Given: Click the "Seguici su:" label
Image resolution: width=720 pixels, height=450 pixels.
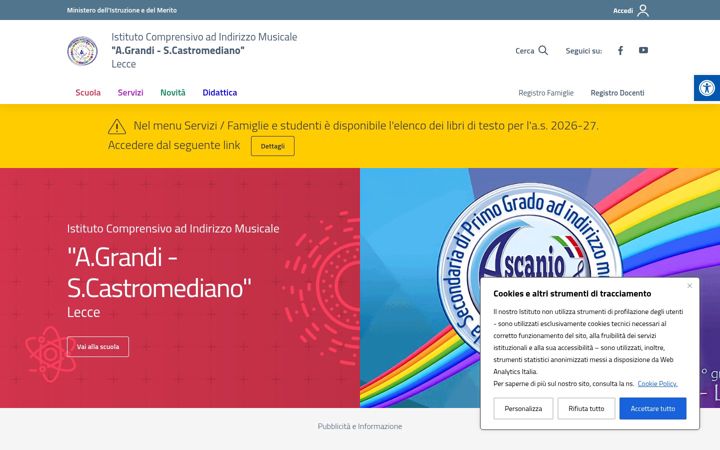Looking at the screenshot, I should click(x=584, y=51).
